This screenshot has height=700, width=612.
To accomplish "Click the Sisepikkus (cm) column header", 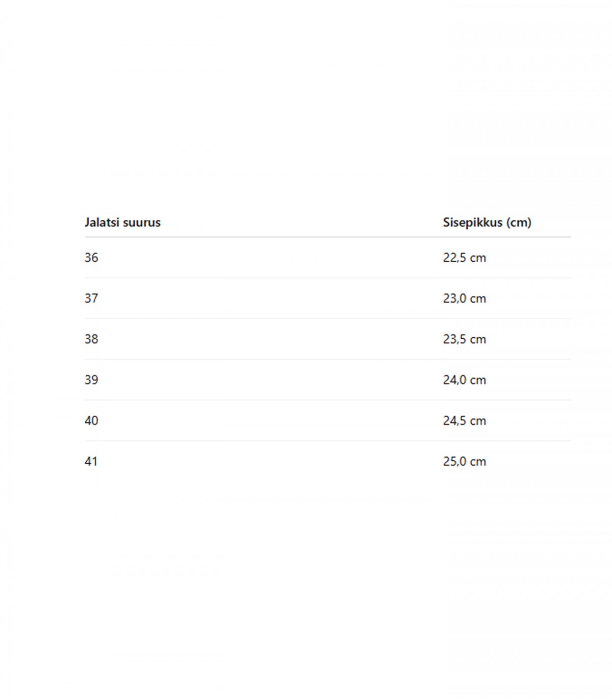I will pos(487,222).
